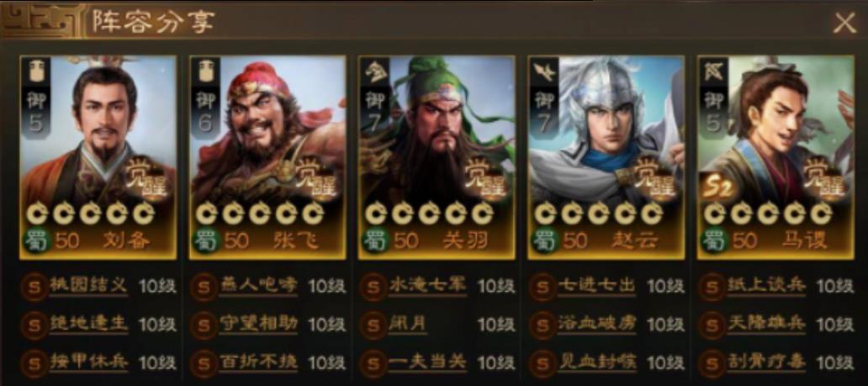868x386 pixels.
Task: Select the 马谡 hero card
Action: [775, 157]
